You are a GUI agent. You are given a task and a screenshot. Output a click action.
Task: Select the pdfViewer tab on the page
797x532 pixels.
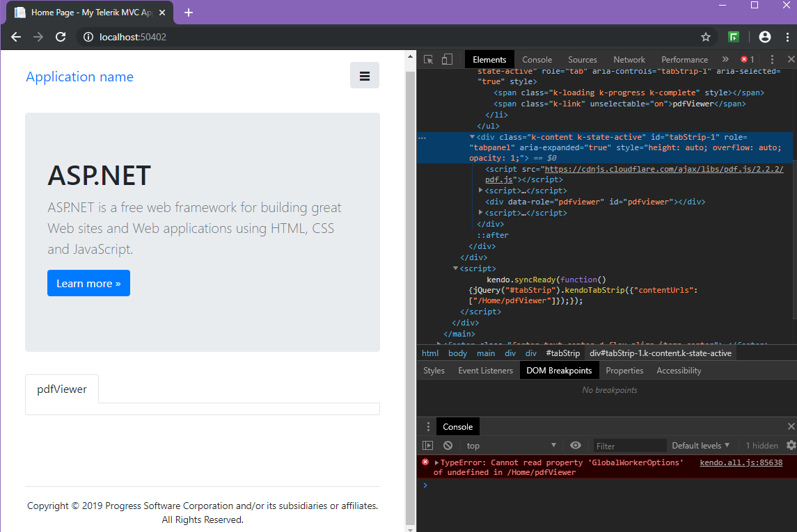click(x=62, y=389)
